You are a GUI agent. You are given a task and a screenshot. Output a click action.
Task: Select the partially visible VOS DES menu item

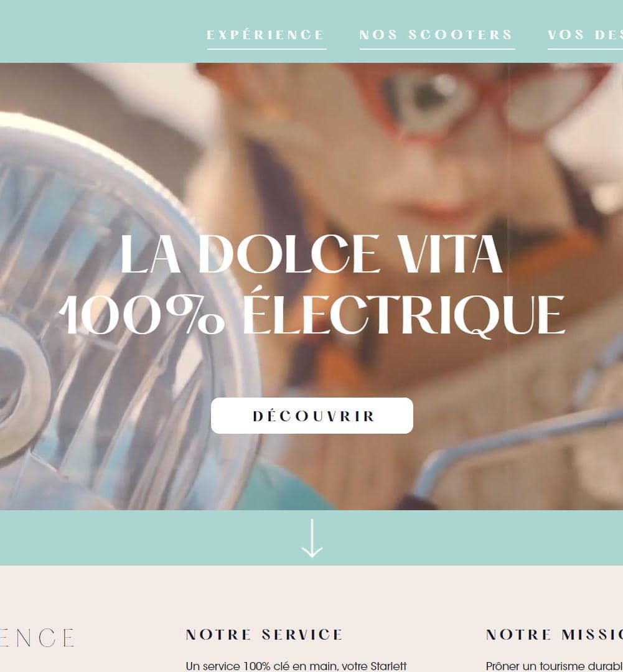click(585, 35)
